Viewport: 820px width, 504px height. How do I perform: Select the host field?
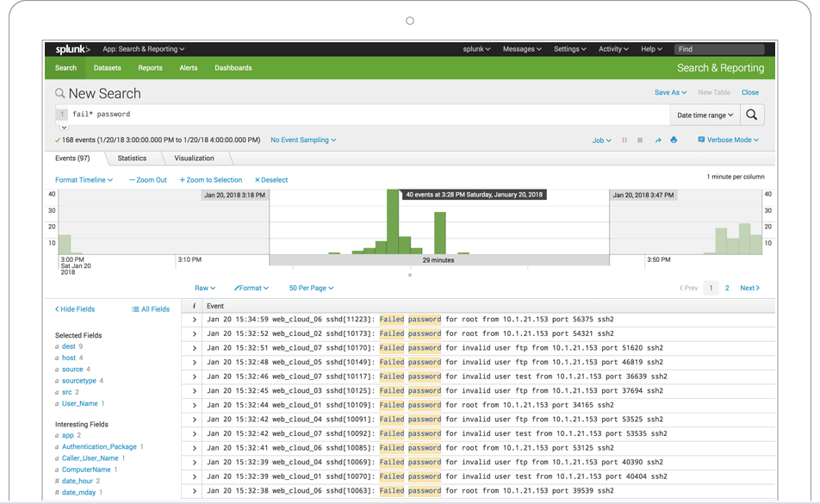[69, 358]
